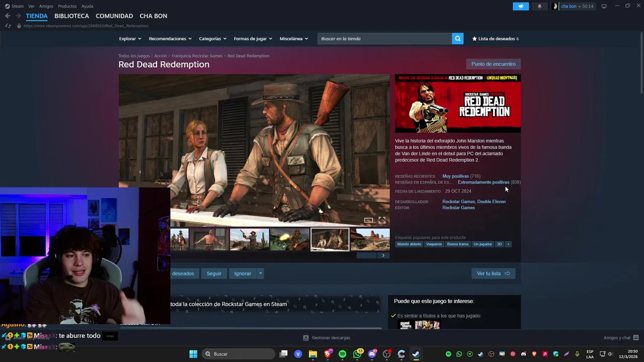Click the thumbnail strip scrollbar handle
The image size is (644, 362).
366,255
